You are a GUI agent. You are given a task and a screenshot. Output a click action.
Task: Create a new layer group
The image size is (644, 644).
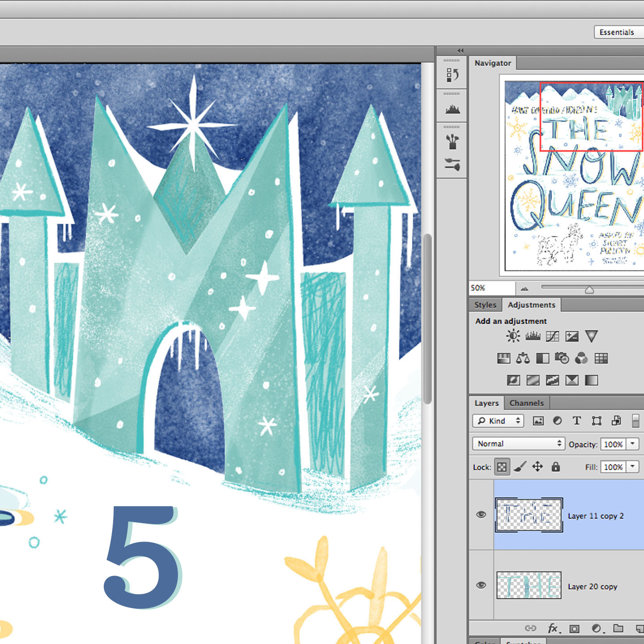[618, 628]
